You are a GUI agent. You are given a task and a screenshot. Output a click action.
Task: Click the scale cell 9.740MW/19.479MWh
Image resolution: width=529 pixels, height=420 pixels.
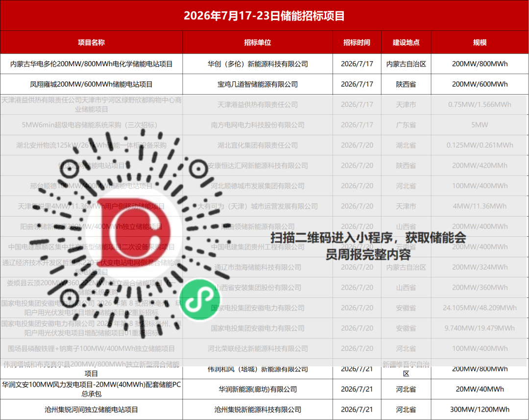coord(480,328)
